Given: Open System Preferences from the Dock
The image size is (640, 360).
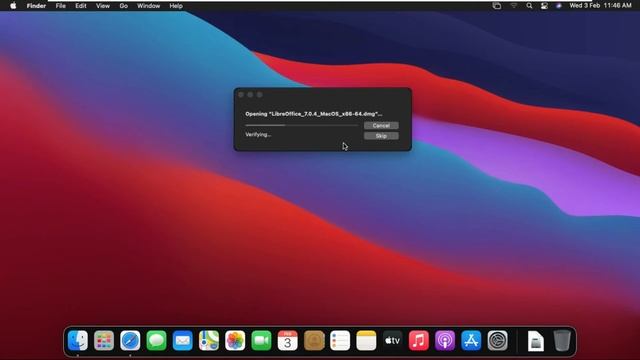Looking at the screenshot, I should pos(498,340).
